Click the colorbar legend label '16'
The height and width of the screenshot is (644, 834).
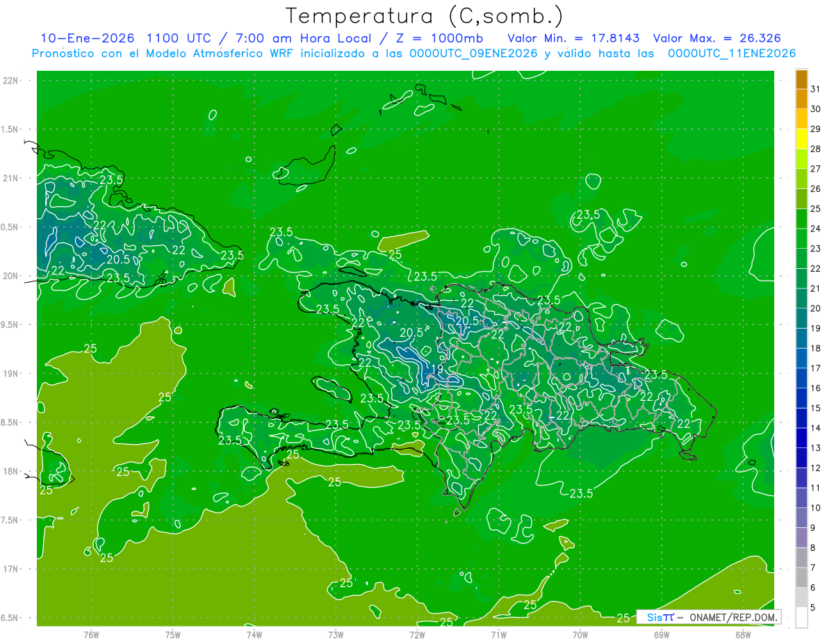coord(816,388)
